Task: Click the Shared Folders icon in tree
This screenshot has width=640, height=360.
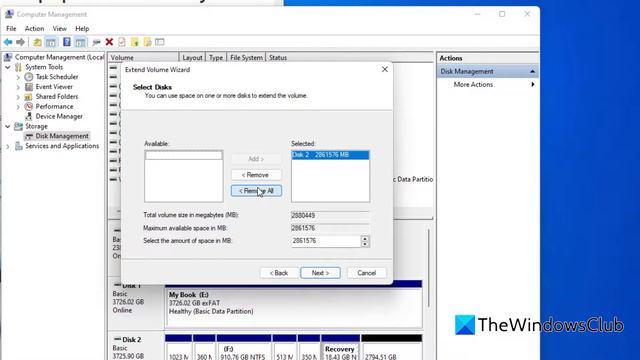Action: pos(29,96)
